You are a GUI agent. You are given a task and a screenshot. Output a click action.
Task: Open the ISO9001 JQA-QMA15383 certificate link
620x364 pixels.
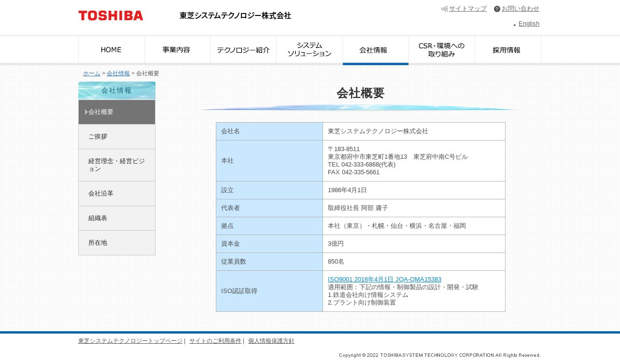click(384, 280)
